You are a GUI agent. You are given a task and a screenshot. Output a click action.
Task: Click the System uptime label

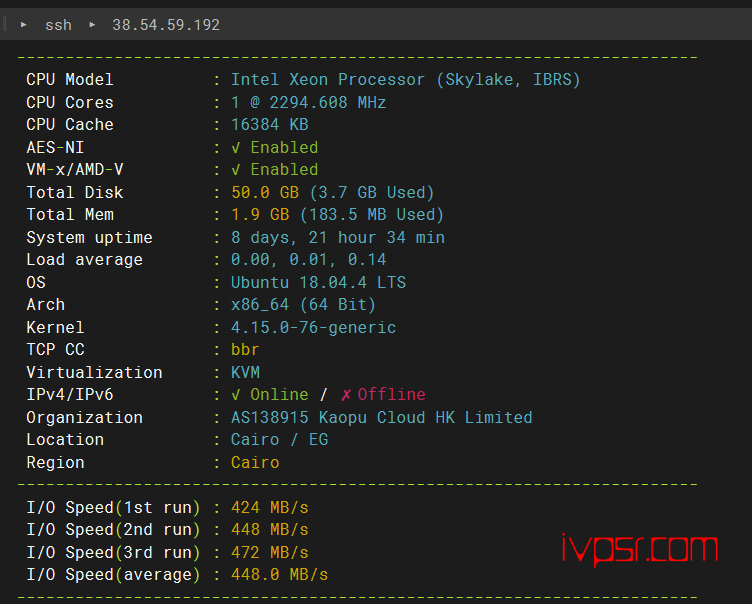click(x=90, y=237)
